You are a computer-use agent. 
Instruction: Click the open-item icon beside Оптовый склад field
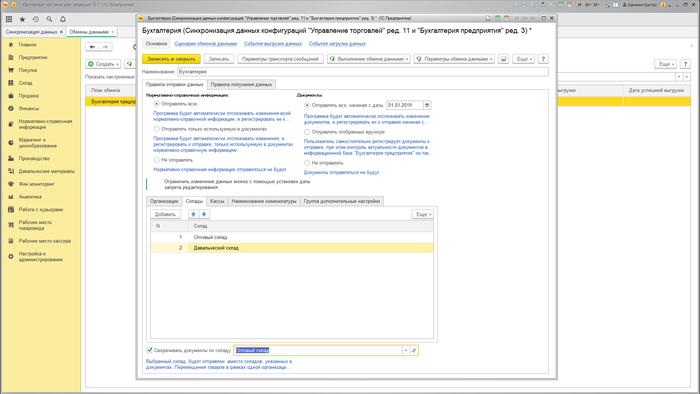414,350
